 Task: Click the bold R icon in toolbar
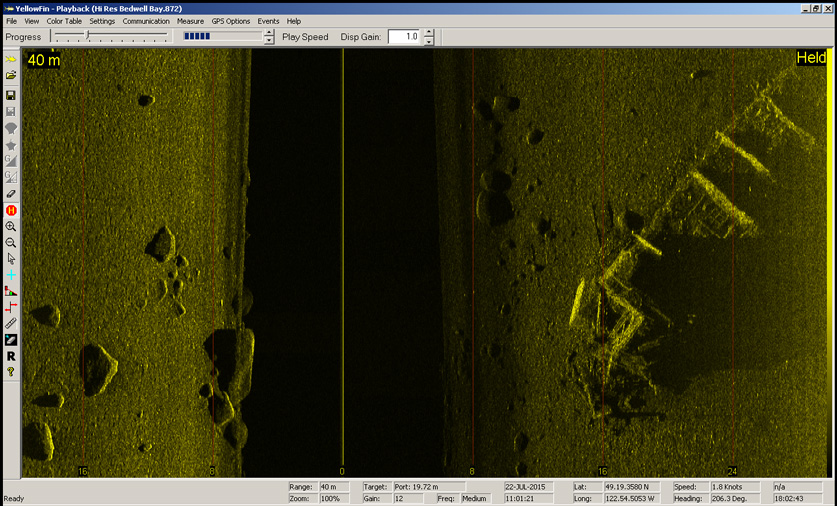pyautogui.click(x=11, y=356)
